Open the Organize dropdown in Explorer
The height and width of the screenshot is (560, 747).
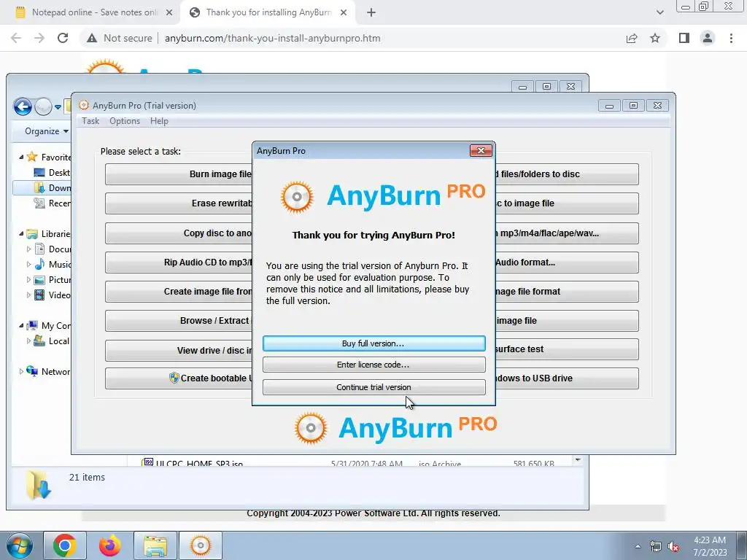point(47,131)
